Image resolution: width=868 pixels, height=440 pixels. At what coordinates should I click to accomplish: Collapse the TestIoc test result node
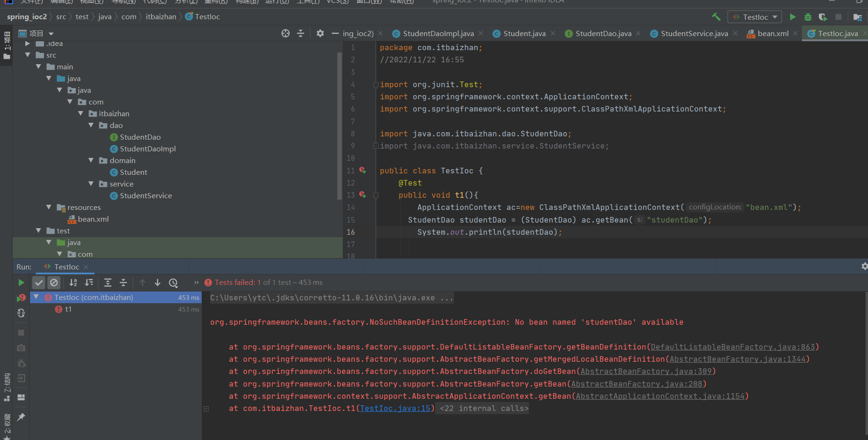pyautogui.click(x=36, y=297)
